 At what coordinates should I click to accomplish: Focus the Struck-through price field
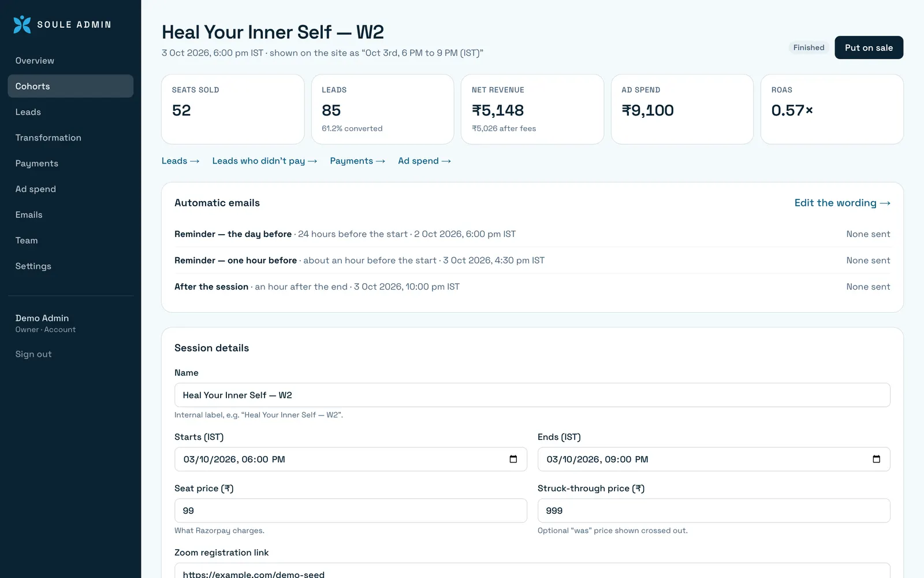pos(714,510)
